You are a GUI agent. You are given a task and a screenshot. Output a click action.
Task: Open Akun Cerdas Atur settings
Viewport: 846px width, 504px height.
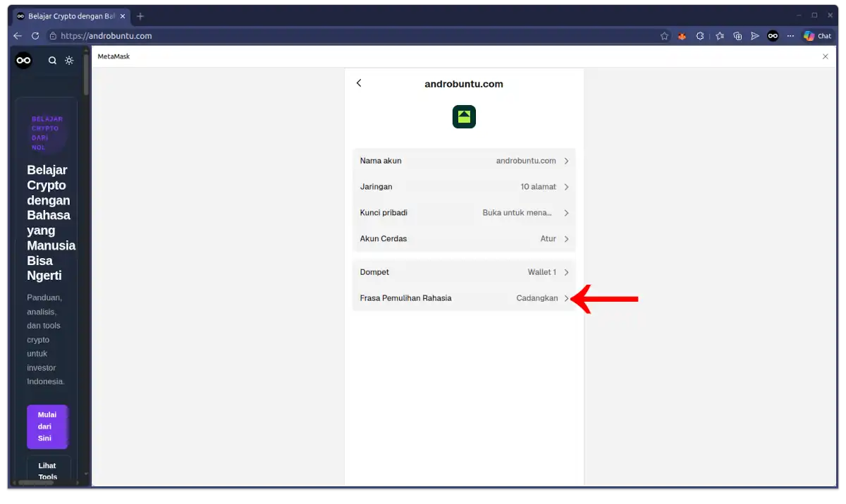click(464, 238)
